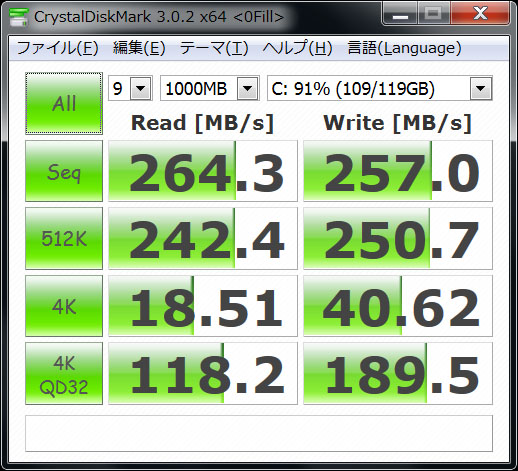
Task: Open the ヘルプ(H) menu
Action: point(297,48)
